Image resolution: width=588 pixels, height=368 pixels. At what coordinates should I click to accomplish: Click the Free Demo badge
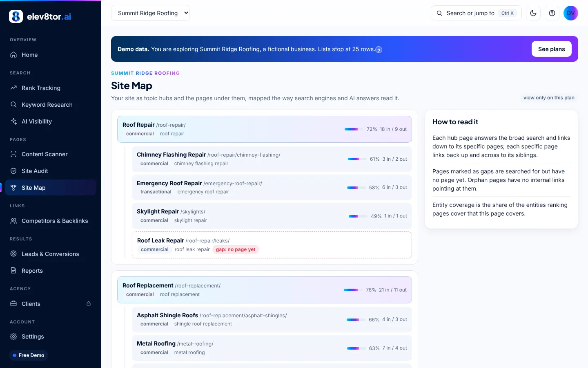(29, 355)
